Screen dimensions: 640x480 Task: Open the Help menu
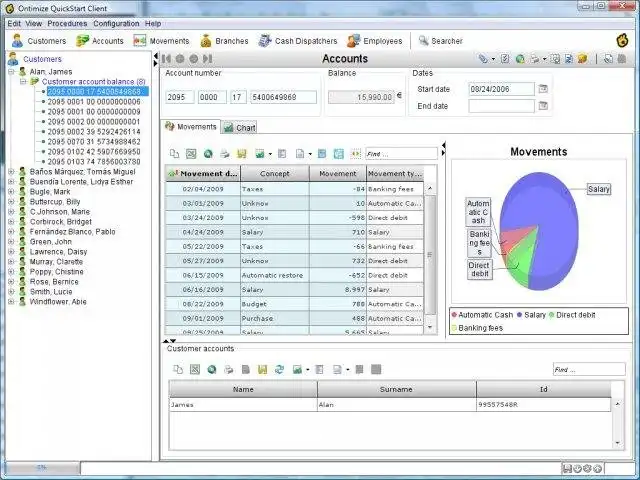point(153,24)
